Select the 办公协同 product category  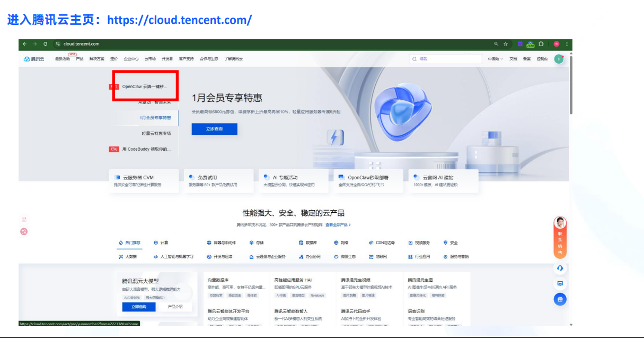click(310, 256)
